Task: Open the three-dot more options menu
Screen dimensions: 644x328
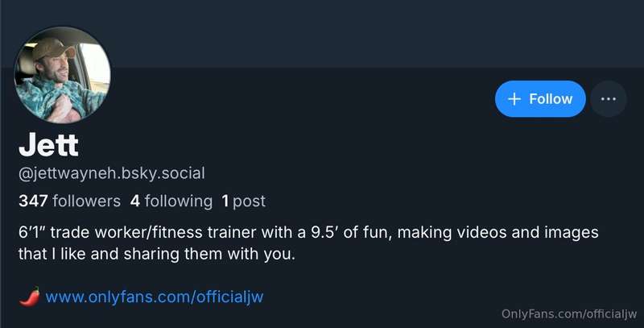Action: [609, 98]
